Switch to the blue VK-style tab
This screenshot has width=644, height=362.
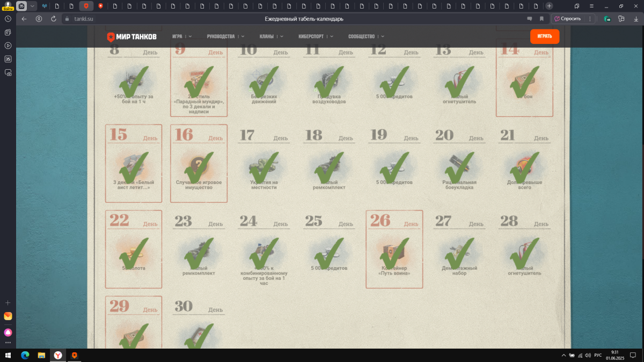pos(45,6)
